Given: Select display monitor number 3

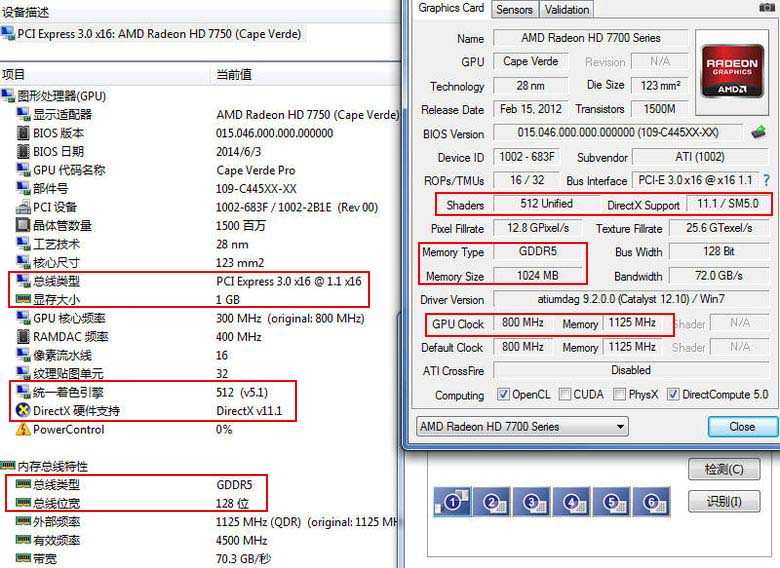Looking at the screenshot, I should [532, 502].
